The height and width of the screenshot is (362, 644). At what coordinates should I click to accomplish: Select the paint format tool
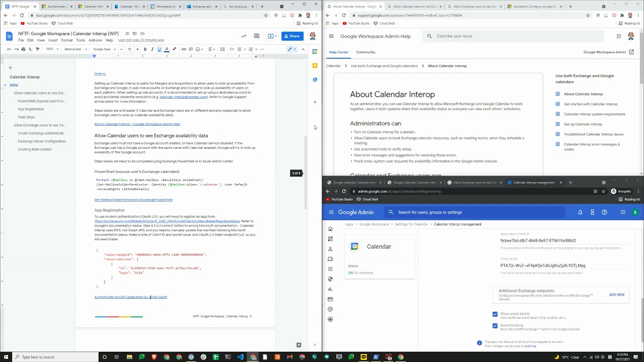pyautogui.click(x=37, y=49)
